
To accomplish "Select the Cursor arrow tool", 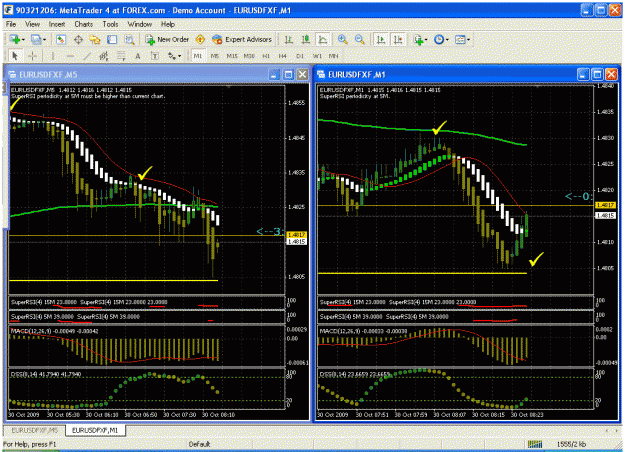I will (x=15, y=56).
